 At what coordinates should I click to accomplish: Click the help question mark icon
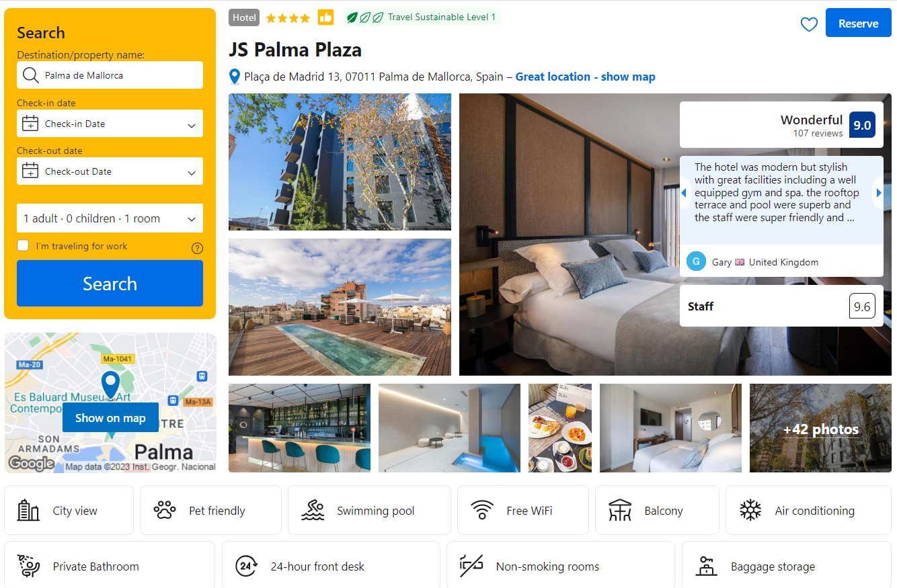click(197, 248)
